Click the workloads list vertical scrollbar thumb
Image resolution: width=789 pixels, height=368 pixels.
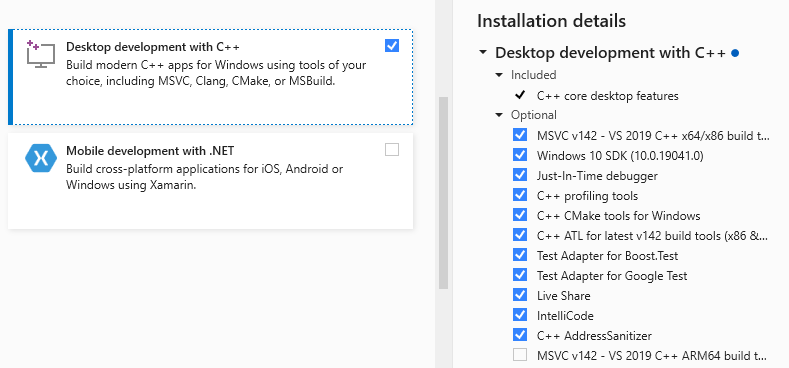point(443,193)
